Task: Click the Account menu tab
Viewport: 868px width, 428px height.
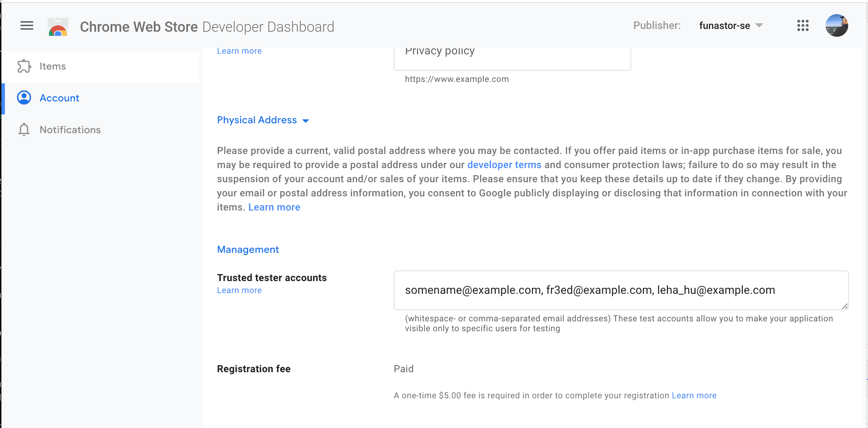Action: (x=59, y=98)
